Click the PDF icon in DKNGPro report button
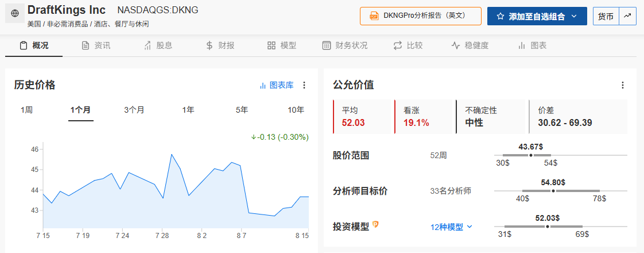644x253 pixels. (374, 16)
